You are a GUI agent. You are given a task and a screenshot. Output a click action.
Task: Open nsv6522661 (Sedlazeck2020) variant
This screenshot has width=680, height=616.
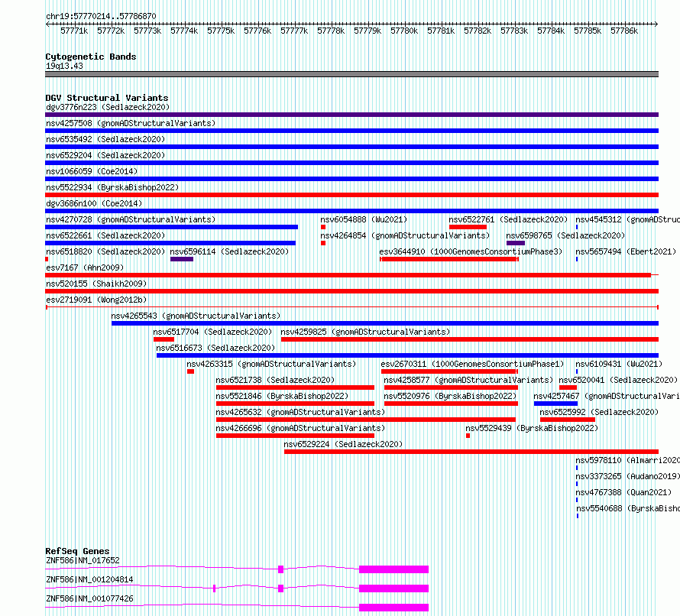[x=105, y=235]
